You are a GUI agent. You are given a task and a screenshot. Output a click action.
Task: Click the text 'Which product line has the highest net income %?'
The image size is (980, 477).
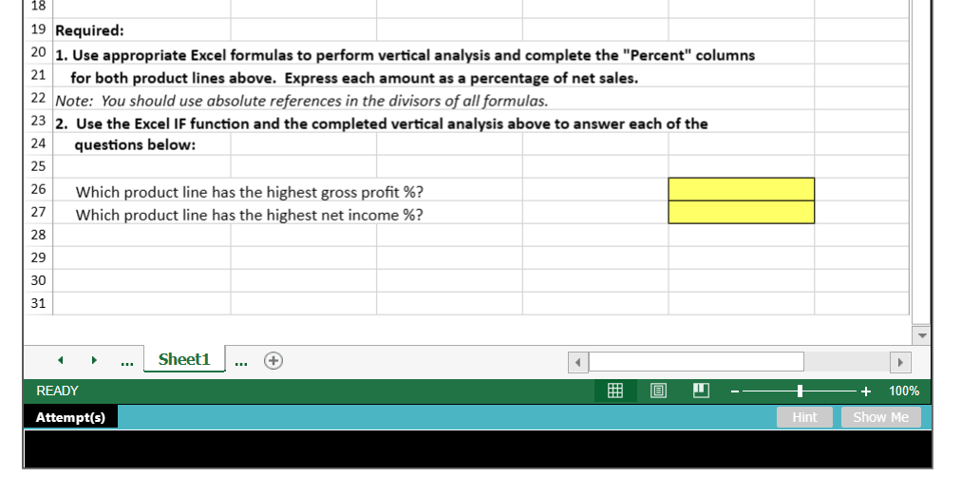pos(250,215)
